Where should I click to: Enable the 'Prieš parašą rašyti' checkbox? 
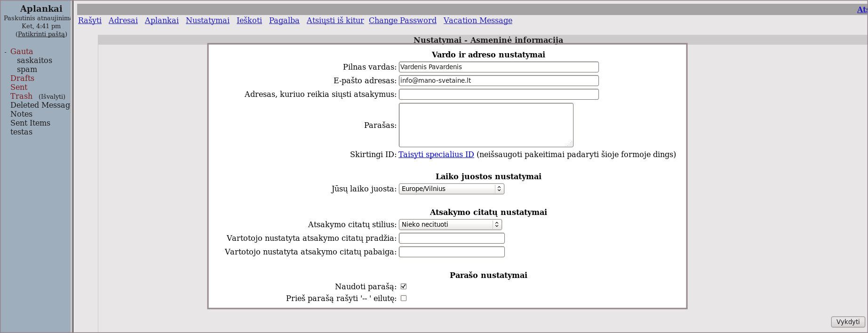[404, 298]
